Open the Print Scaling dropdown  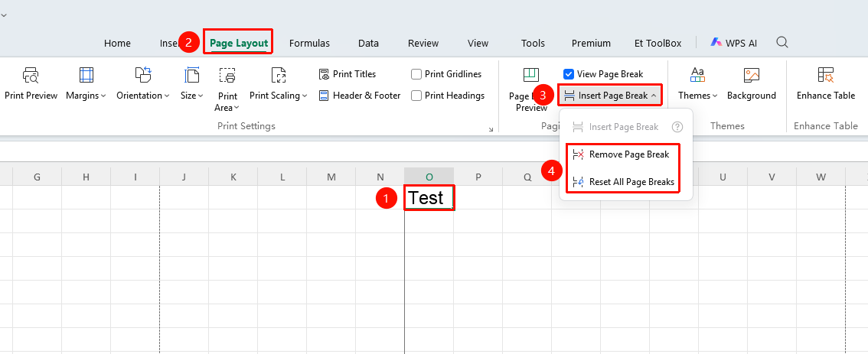tap(279, 83)
